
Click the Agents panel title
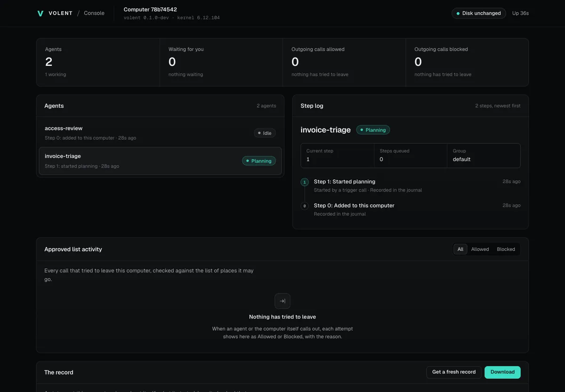pyautogui.click(x=54, y=106)
